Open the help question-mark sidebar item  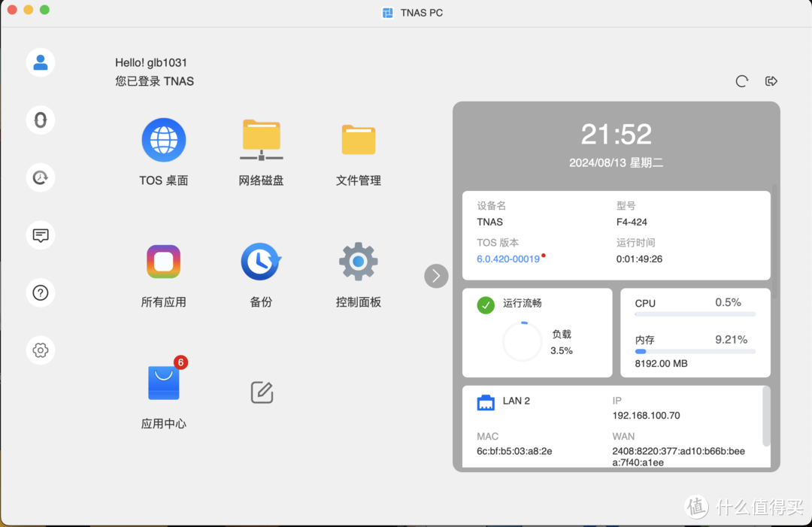click(x=40, y=292)
